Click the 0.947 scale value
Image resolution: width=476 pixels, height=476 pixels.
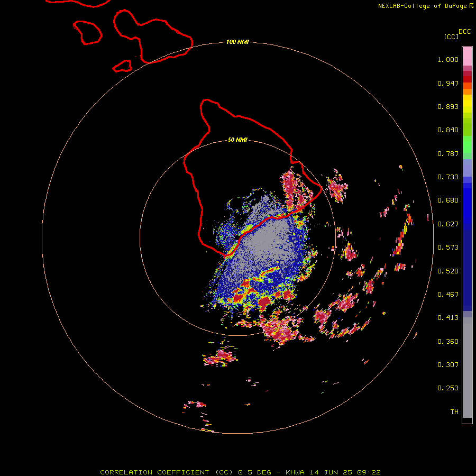(448, 83)
